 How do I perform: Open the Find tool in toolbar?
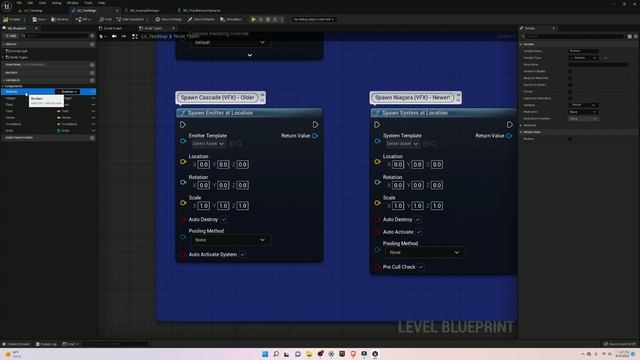106,19
